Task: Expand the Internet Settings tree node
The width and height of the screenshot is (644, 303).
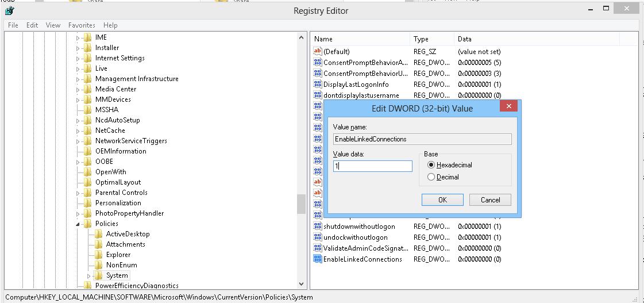Action: coord(78,59)
